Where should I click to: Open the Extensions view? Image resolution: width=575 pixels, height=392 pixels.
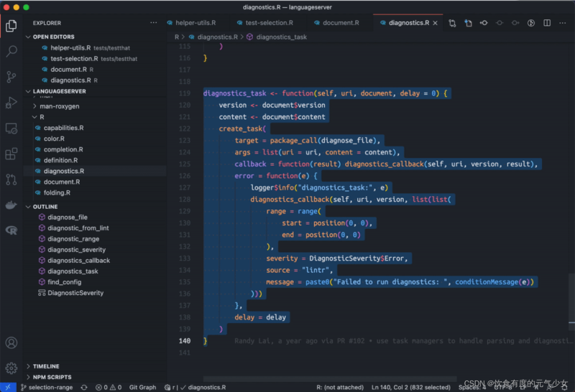click(11, 154)
